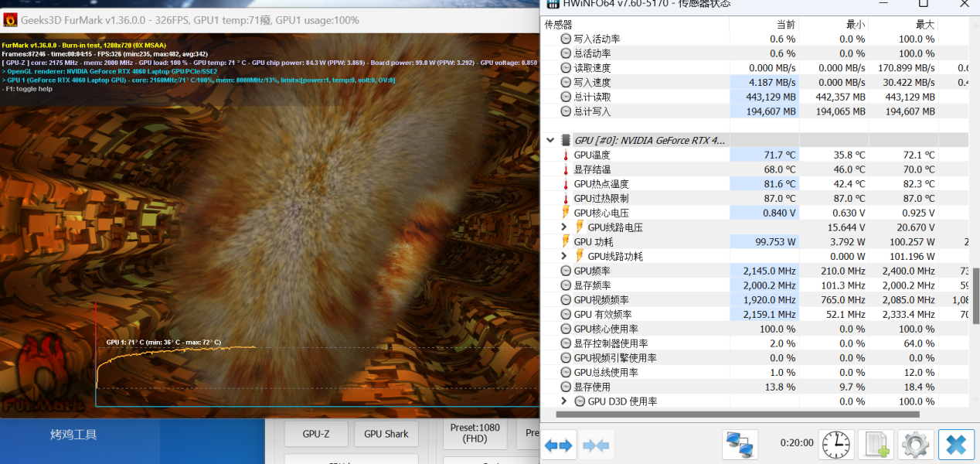Click the FurMark icon in its title bar
Viewport: 980px width, 464px height.
[12, 19]
